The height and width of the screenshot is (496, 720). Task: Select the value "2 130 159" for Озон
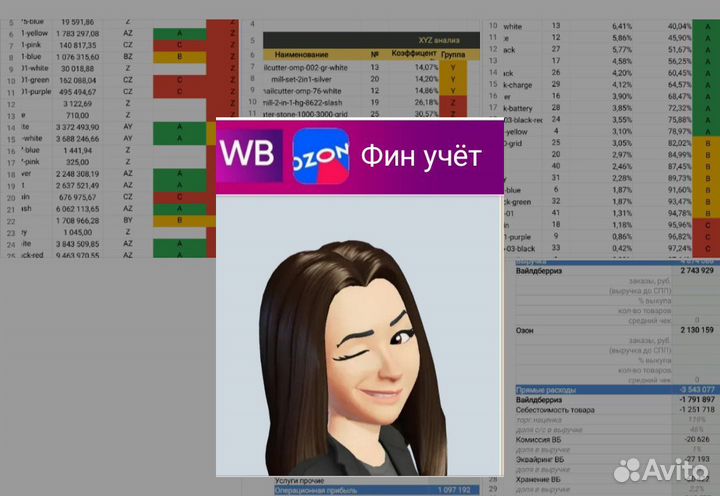(x=697, y=330)
